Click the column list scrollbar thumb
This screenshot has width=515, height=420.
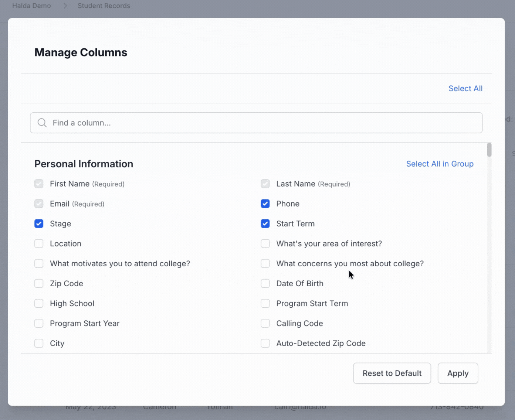click(489, 150)
